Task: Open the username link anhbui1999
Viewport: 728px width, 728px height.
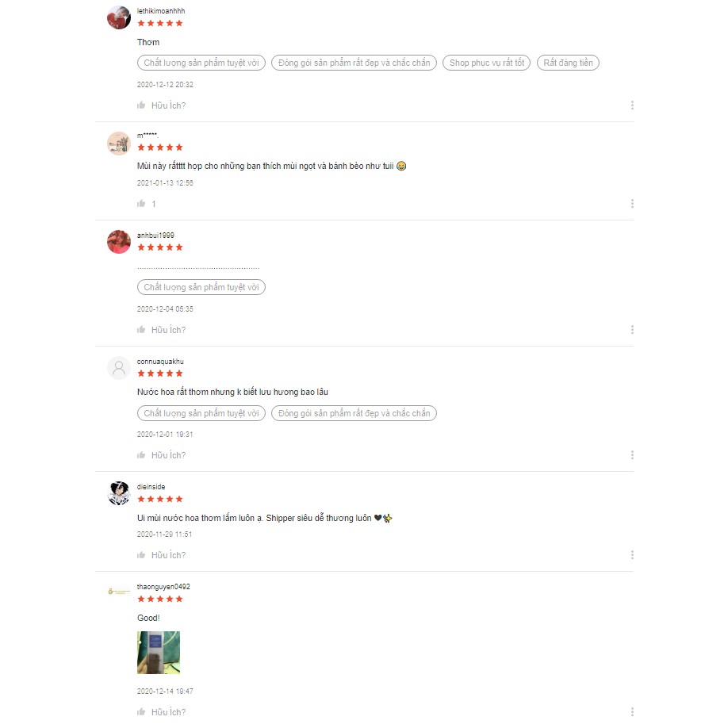Action: point(155,236)
